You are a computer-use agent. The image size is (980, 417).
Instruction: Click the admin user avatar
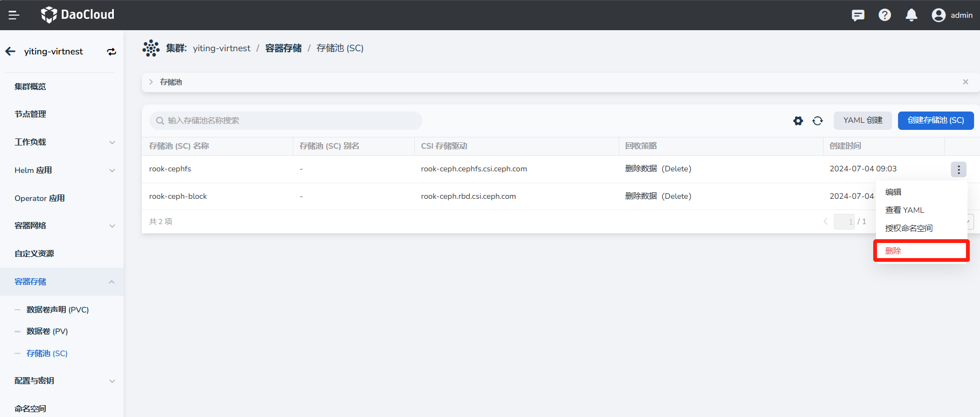938,15
